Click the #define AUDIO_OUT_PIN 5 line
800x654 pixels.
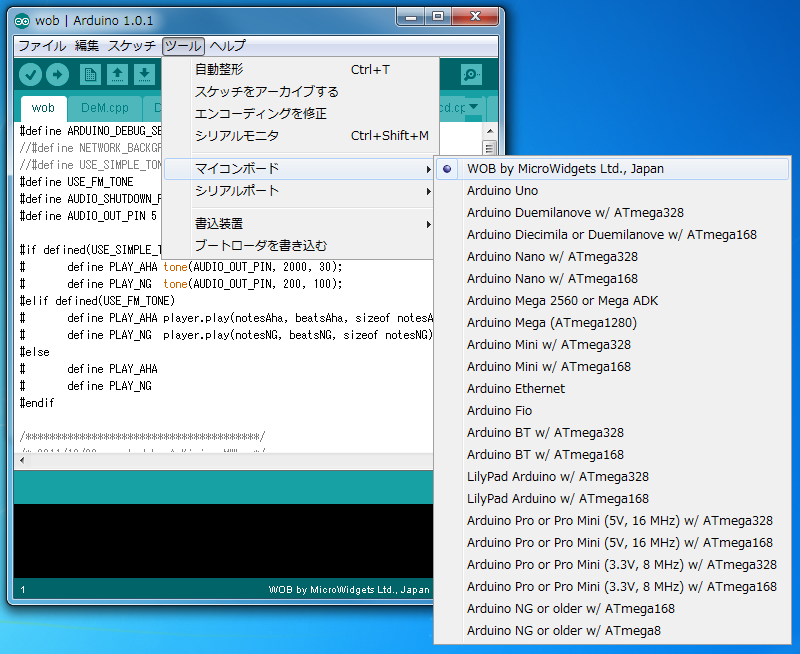(88, 216)
